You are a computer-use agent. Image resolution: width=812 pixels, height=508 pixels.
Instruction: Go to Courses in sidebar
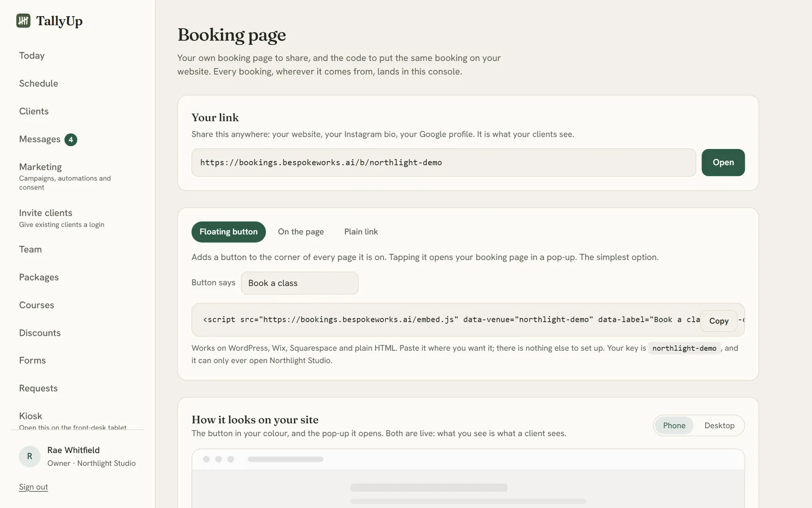(37, 305)
